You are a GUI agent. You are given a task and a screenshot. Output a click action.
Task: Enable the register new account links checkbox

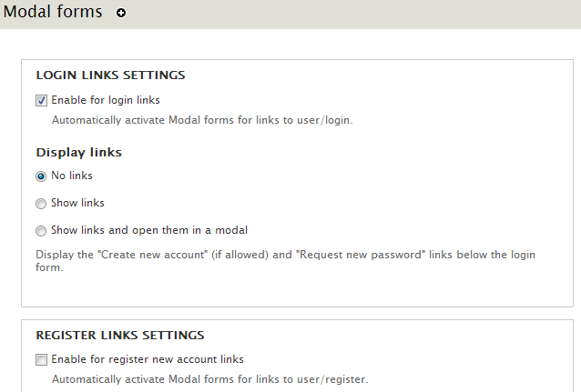tap(41, 359)
